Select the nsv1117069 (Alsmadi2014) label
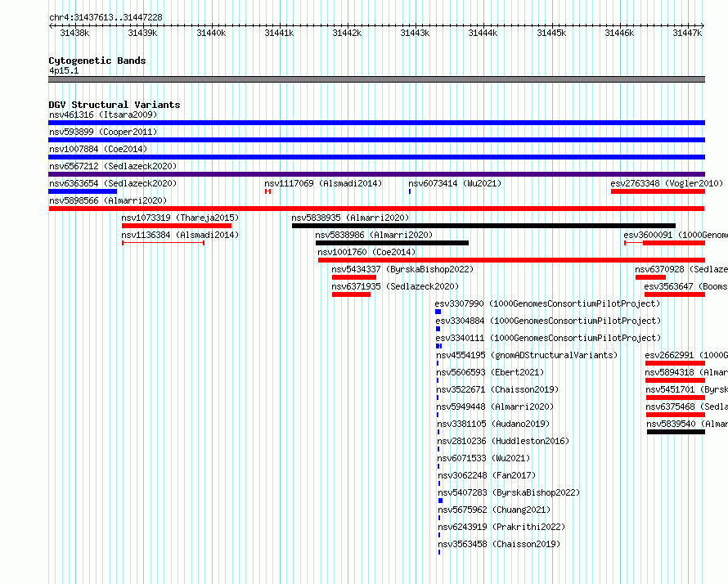The width and height of the screenshot is (728, 584). (x=323, y=183)
